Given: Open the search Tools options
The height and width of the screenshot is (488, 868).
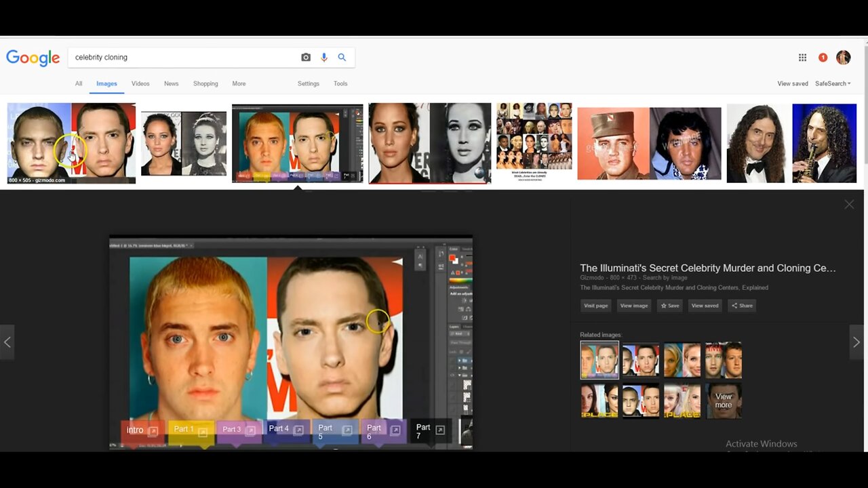Looking at the screenshot, I should (x=340, y=83).
